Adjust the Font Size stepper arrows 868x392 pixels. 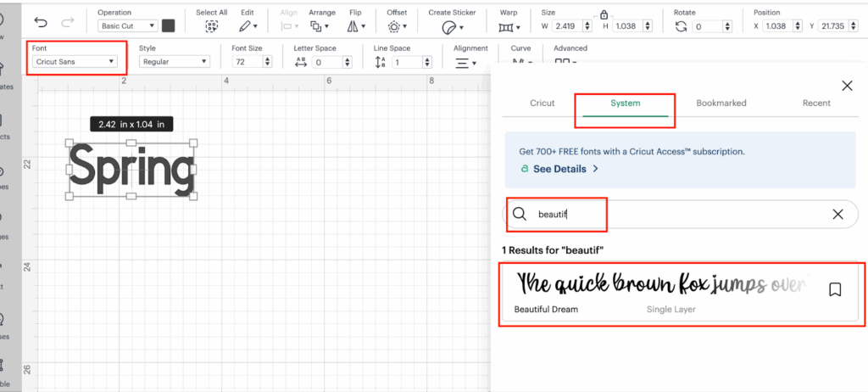point(268,62)
